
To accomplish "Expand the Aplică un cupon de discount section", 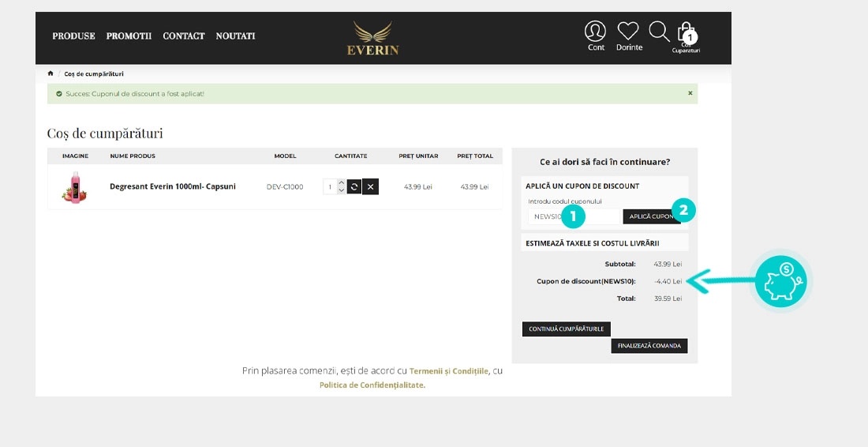I will pos(582,186).
